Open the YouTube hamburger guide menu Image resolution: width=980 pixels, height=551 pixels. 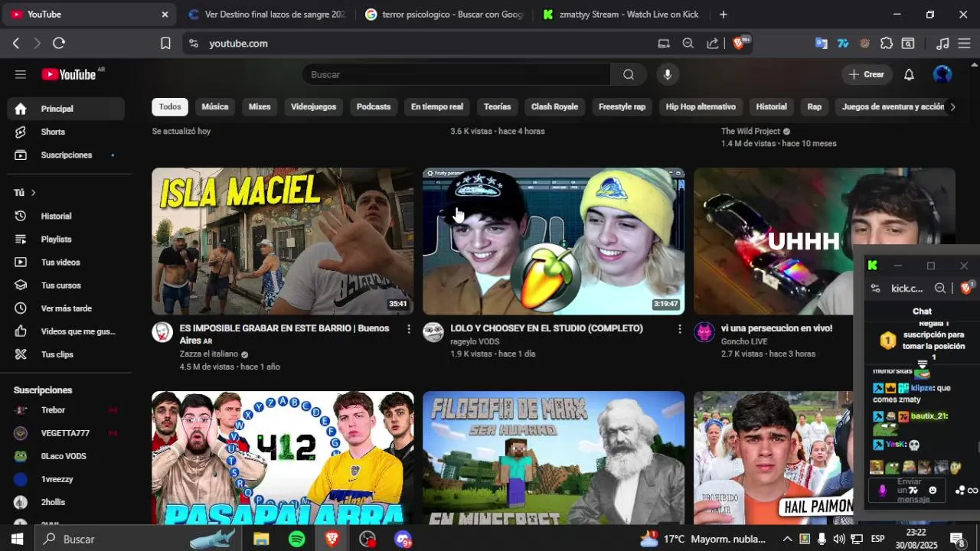(x=21, y=74)
